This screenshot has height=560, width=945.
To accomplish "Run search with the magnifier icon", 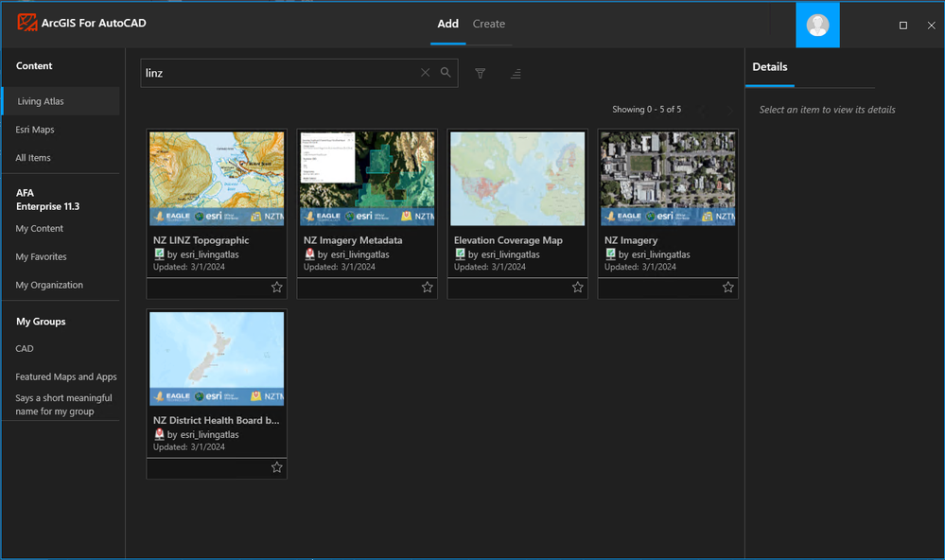I will pos(446,72).
